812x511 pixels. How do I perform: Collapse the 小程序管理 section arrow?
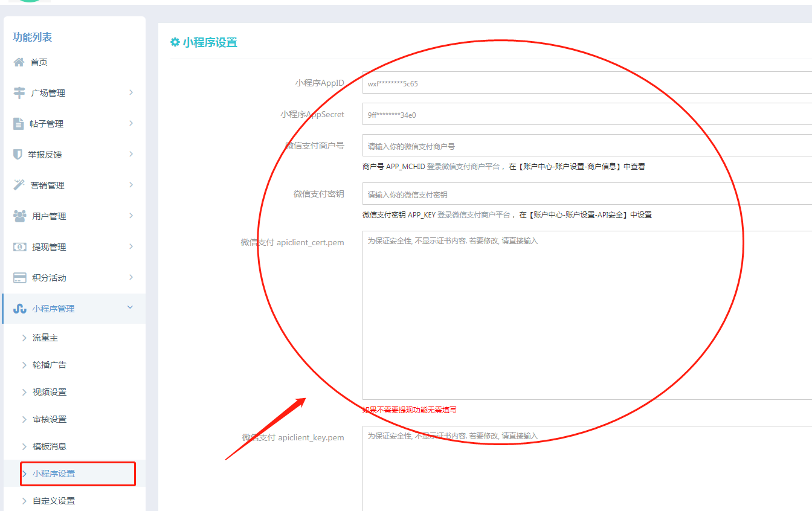[x=130, y=308]
